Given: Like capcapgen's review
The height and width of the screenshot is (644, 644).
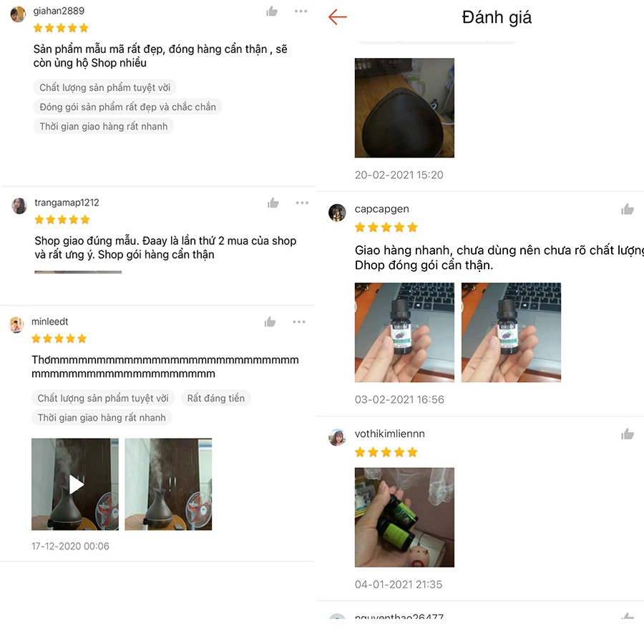Looking at the screenshot, I should pos(627,210).
